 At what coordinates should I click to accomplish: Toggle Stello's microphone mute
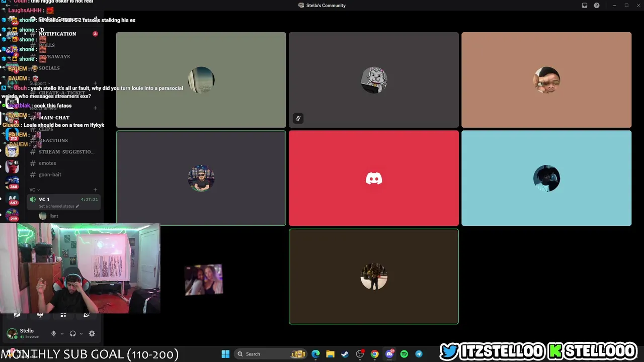[x=54, y=333]
